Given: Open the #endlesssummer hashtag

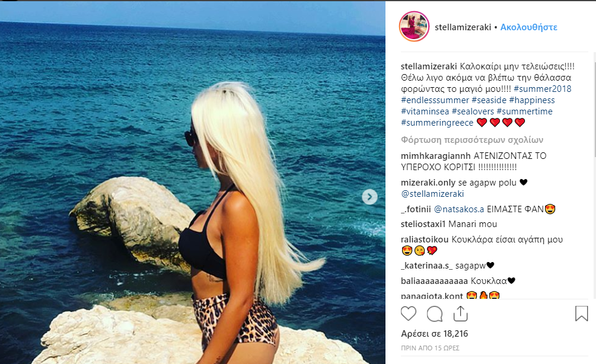Looking at the screenshot, I should (x=435, y=100).
